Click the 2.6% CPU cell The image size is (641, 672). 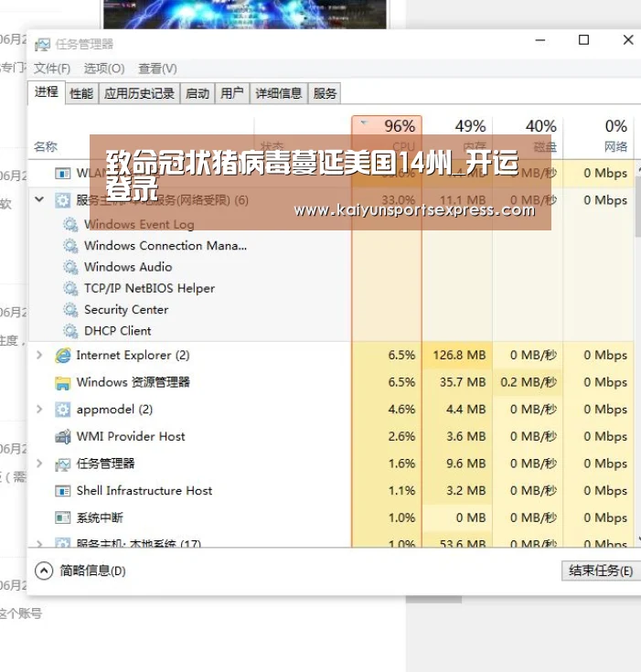(x=387, y=437)
